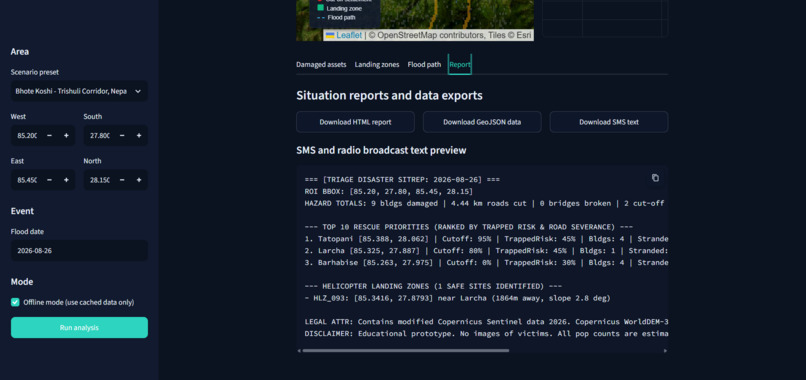Decrease the West coordinate value
Viewport: 806px width, 380px height.
[x=49, y=136]
